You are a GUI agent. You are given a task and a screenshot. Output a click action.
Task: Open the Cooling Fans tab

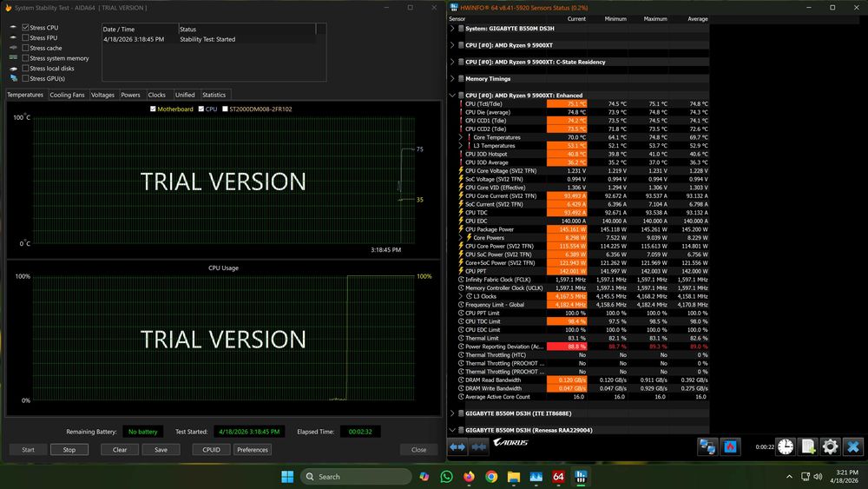click(x=67, y=95)
